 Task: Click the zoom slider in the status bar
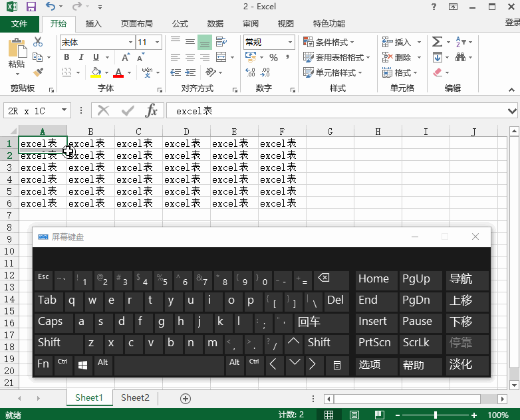coord(442,415)
